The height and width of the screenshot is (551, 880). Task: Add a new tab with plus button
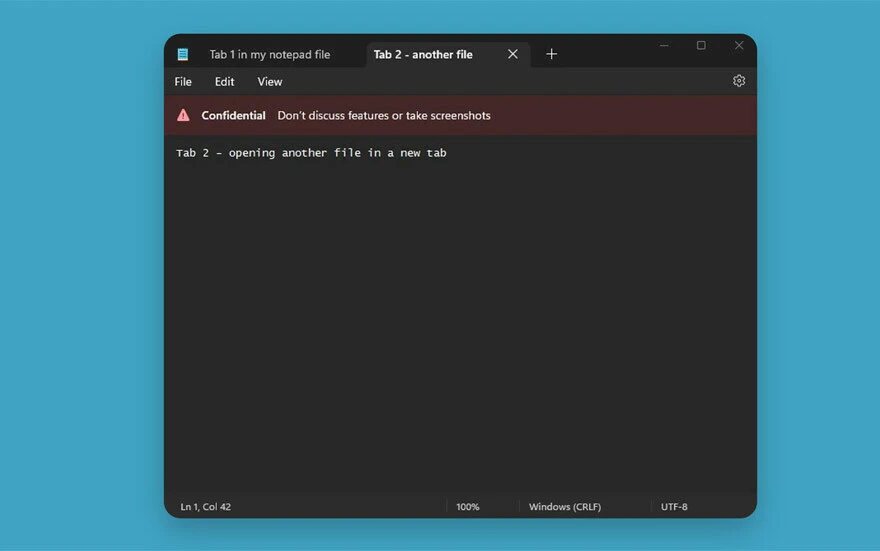pyautogui.click(x=551, y=54)
